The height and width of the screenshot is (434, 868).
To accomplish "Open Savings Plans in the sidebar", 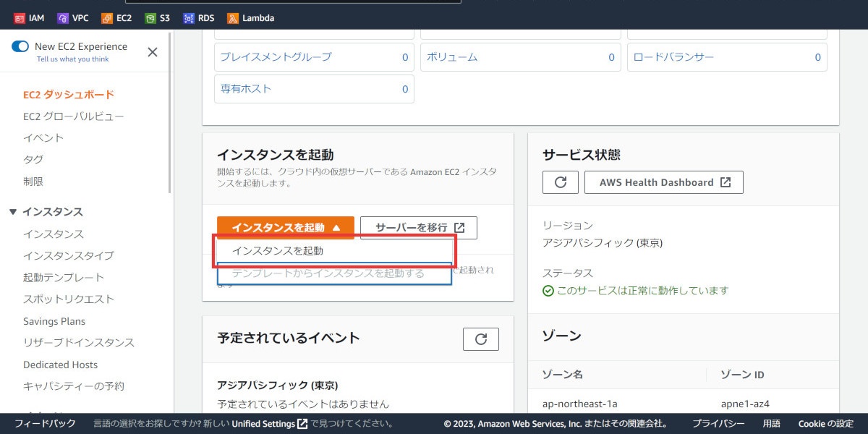I will coord(54,321).
